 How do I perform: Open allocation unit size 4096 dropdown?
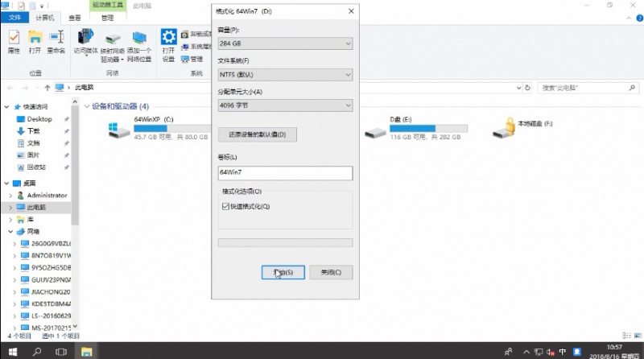click(x=285, y=105)
